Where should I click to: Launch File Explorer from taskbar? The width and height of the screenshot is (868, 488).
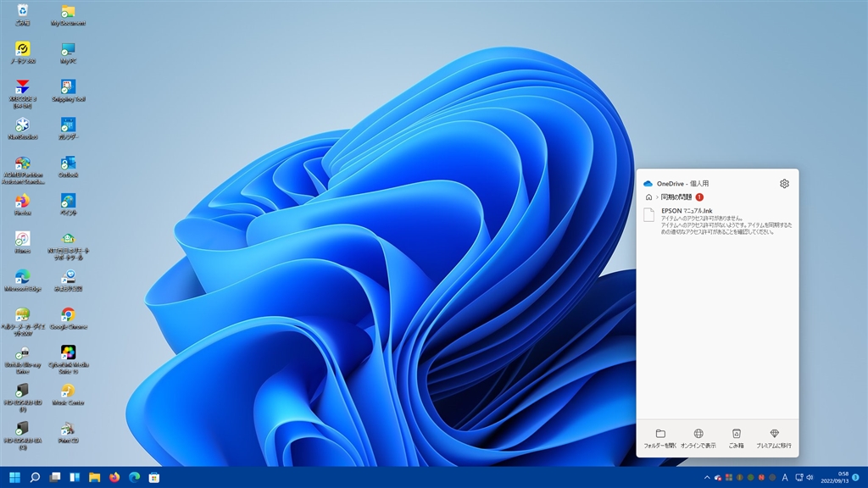coord(94,477)
